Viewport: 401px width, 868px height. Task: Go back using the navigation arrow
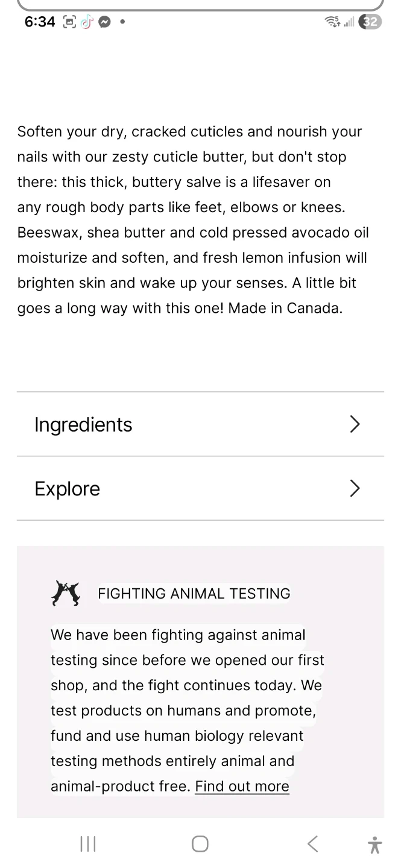[312, 844]
